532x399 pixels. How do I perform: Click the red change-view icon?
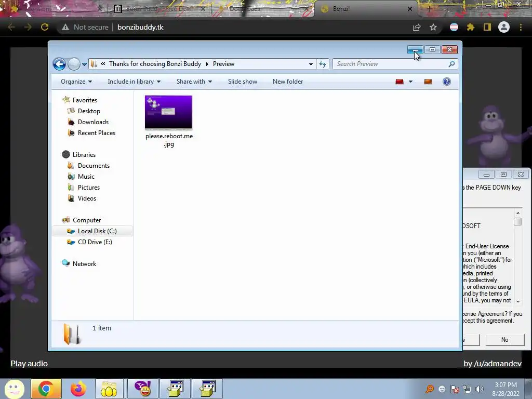pyautogui.click(x=400, y=82)
